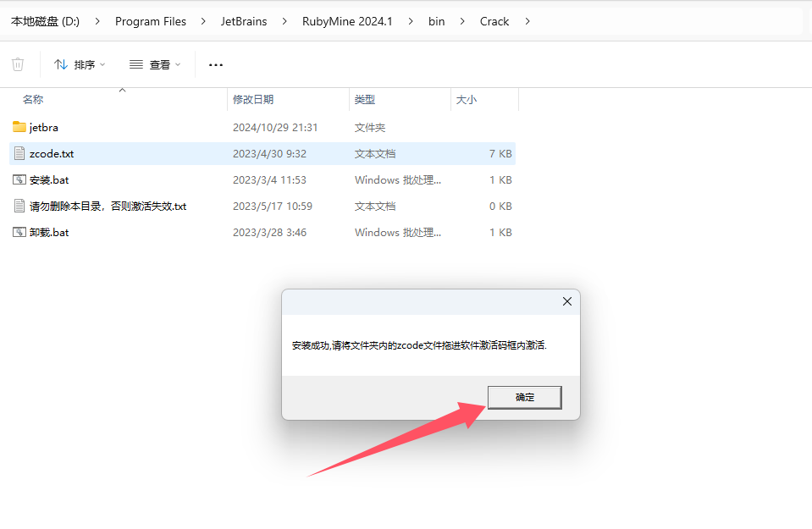Viewport: 812px width, 529px height.
Task: Expand chevron after RubyMine 2024.1
Action: point(410,21)
